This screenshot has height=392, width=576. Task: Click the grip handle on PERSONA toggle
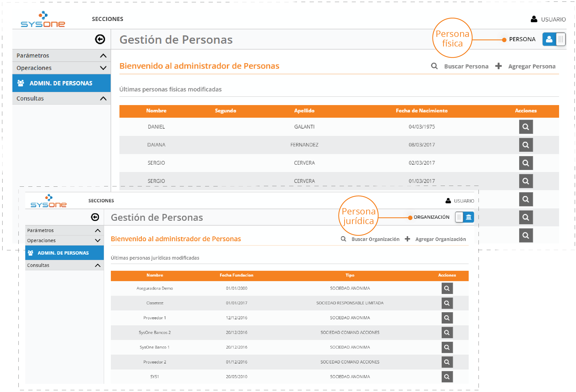[x=561, y=39]
